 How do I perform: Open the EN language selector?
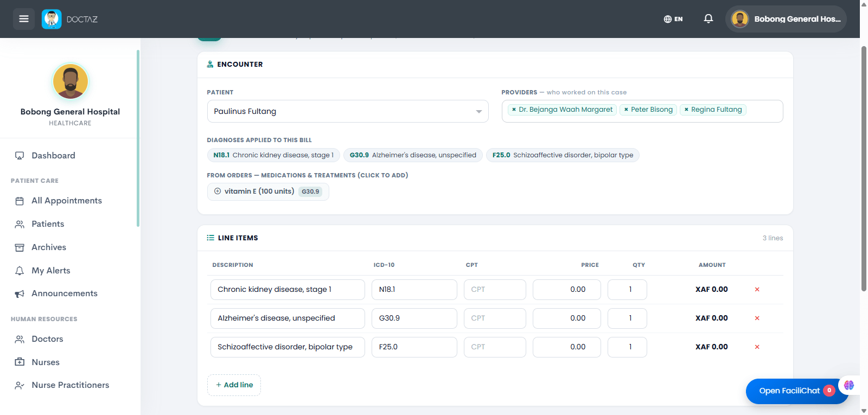[673, 19]
